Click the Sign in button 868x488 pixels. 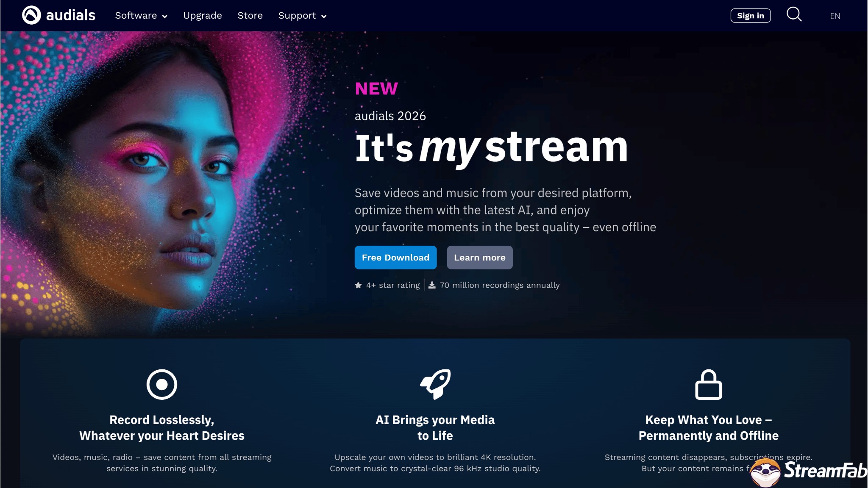(751, 16)
